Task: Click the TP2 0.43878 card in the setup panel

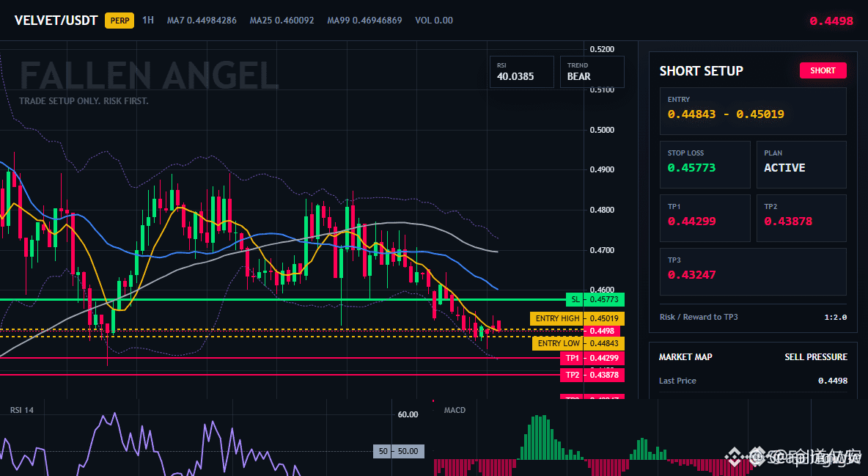Action: (x=801, y=218)
